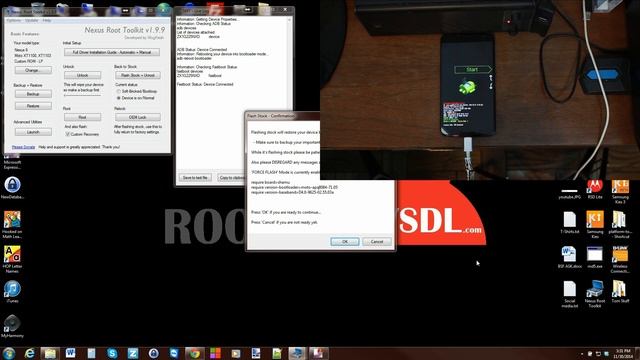This screenshot has width=640, height=360.
Task: Click the Backup button
Action: click(33, 94)
